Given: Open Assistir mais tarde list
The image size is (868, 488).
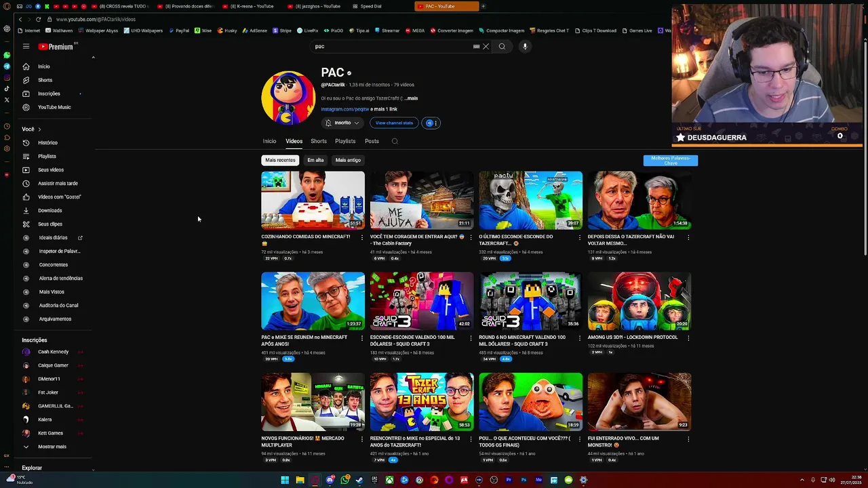Looking at the screenshot, I should point(58,184).
